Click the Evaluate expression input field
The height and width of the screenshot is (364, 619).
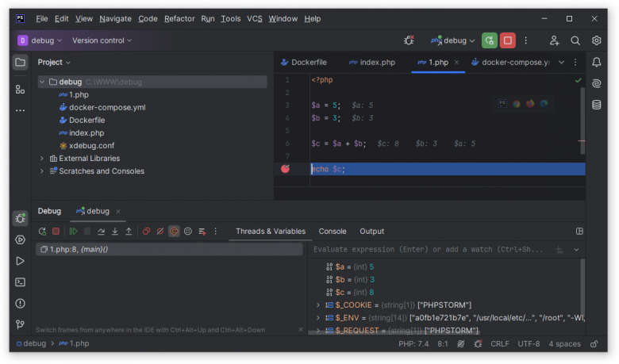(429, 249)
